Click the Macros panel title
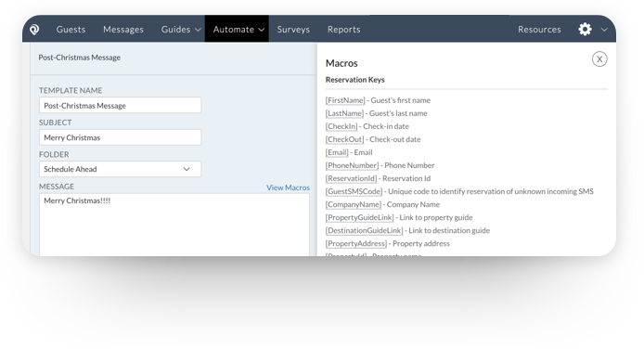The image size is (644, 349). [x=341, y=63]
